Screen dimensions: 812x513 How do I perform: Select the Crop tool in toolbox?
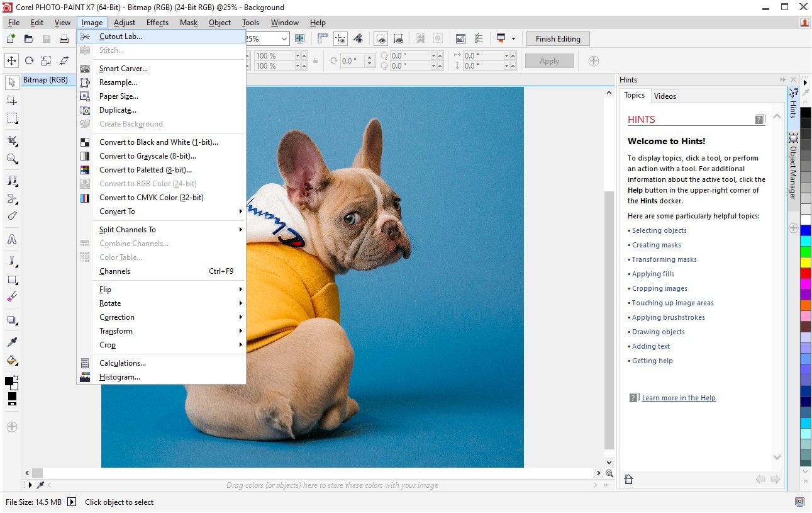point(12,140)
